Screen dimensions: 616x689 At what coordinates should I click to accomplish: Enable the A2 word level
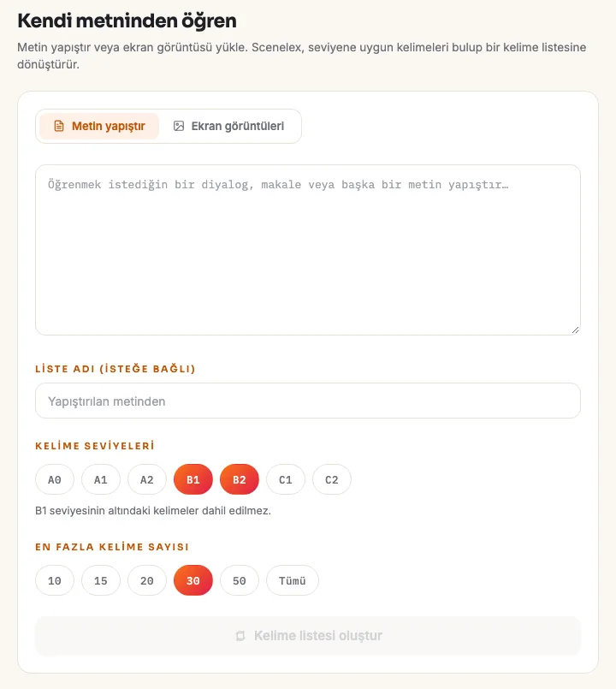tap(147, 479)
